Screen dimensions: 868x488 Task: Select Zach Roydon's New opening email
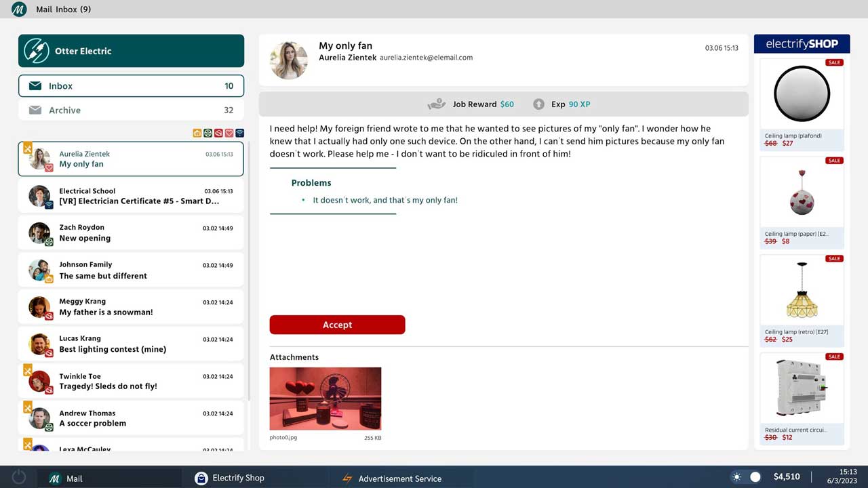[x=131, y=233]
